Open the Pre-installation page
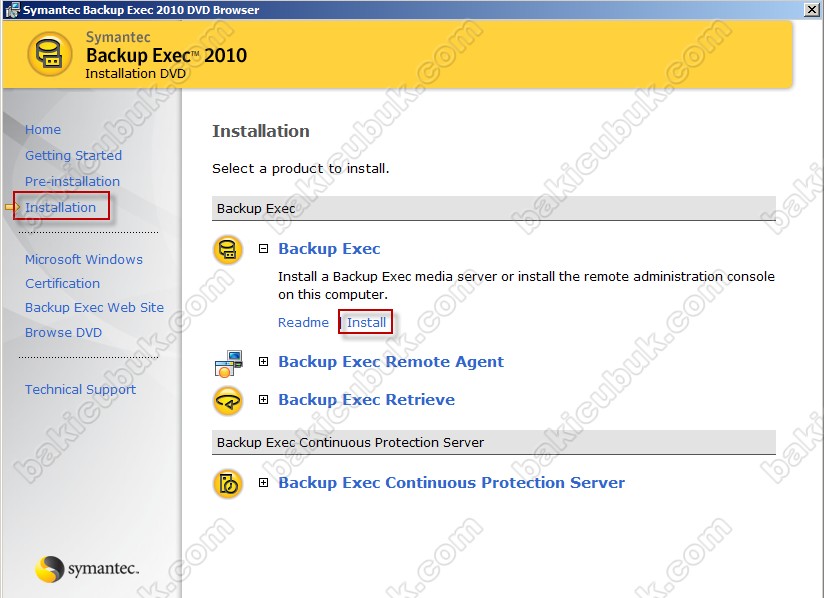 (x=73, y=181)
